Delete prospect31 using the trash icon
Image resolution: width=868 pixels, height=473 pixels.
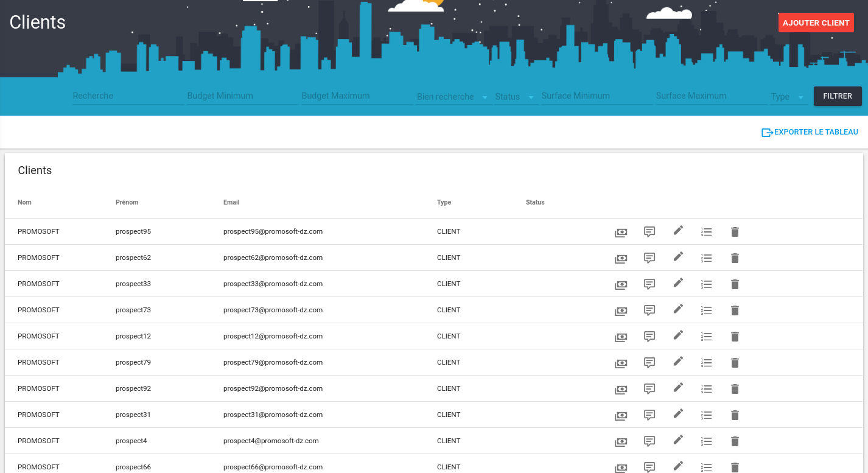tap(735, 415)
